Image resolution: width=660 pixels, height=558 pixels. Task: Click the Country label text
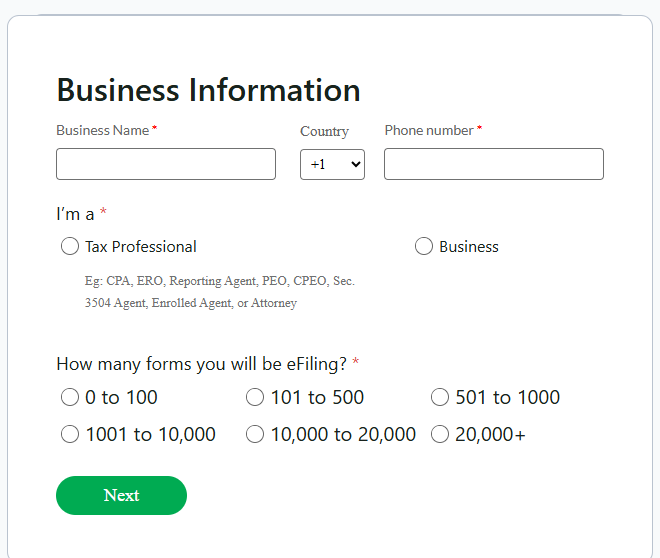click(324, 131)
